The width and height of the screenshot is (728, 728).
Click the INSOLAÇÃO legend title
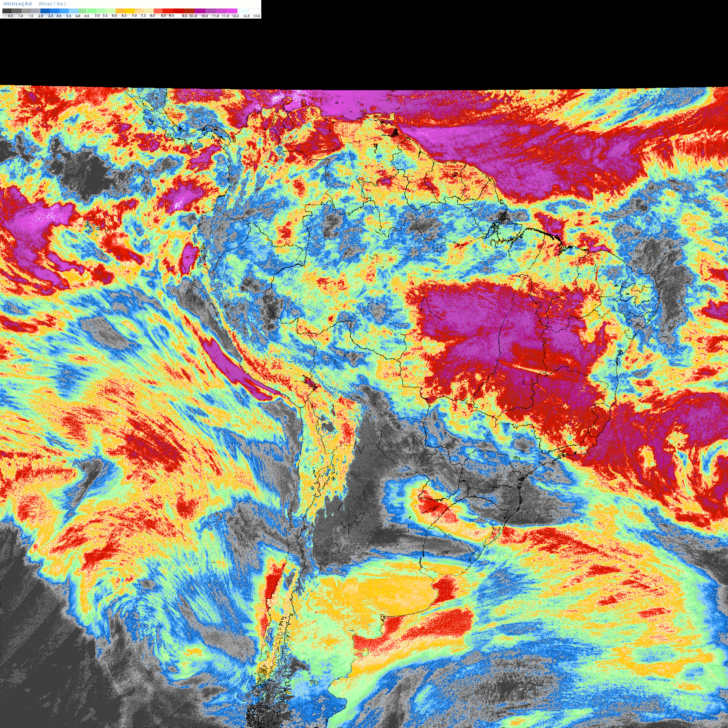[18, 4]
